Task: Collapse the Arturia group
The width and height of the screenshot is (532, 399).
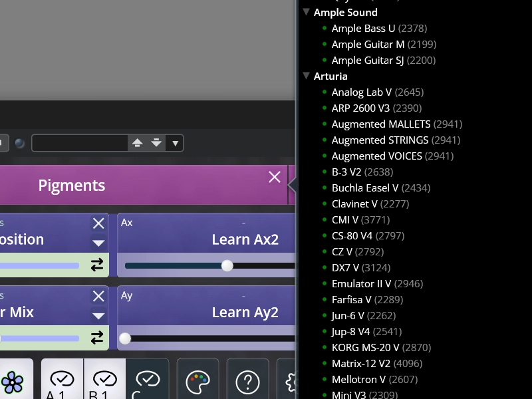Action: 306,76
